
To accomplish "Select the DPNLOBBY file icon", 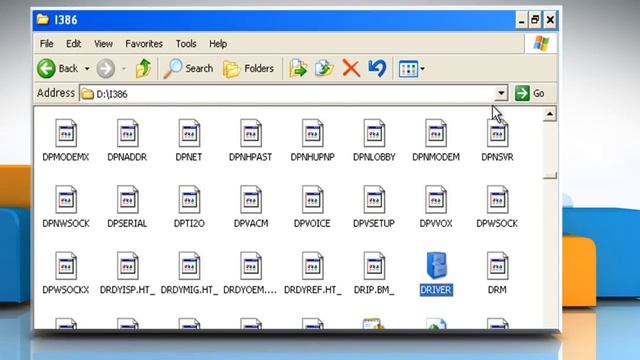I will [374, 133].
